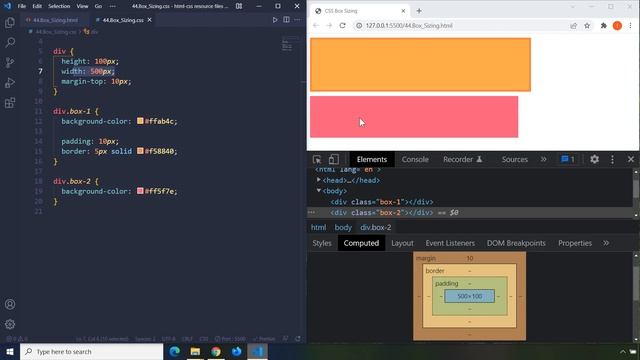Screen dimensions: 640x360
Task: Switch to Chrome from taskbar
Action: (x=216, y=351)
